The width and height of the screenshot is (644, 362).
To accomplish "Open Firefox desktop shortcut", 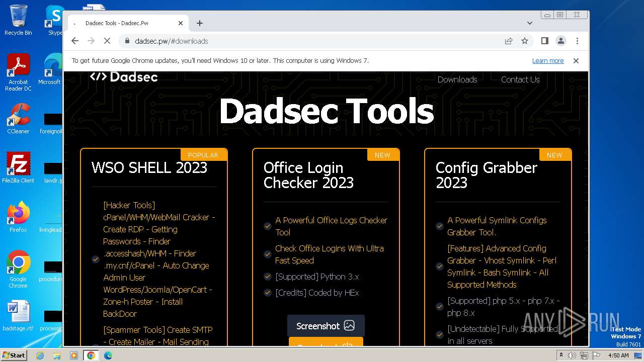I will [x=18, y=217].
